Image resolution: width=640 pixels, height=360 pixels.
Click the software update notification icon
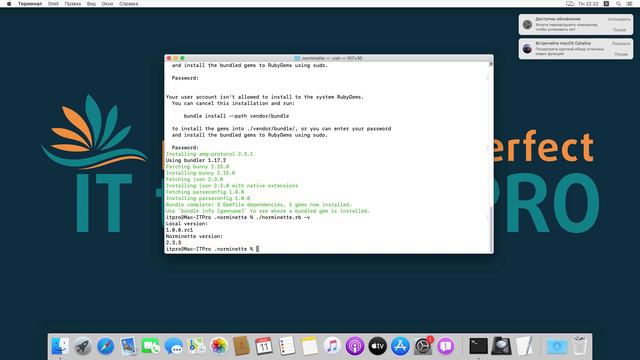[527, 24]
